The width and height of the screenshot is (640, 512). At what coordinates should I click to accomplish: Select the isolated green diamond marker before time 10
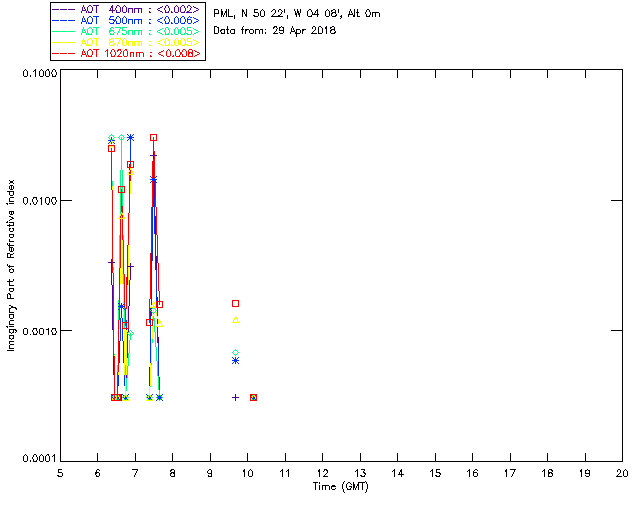[x=236, y=352]
